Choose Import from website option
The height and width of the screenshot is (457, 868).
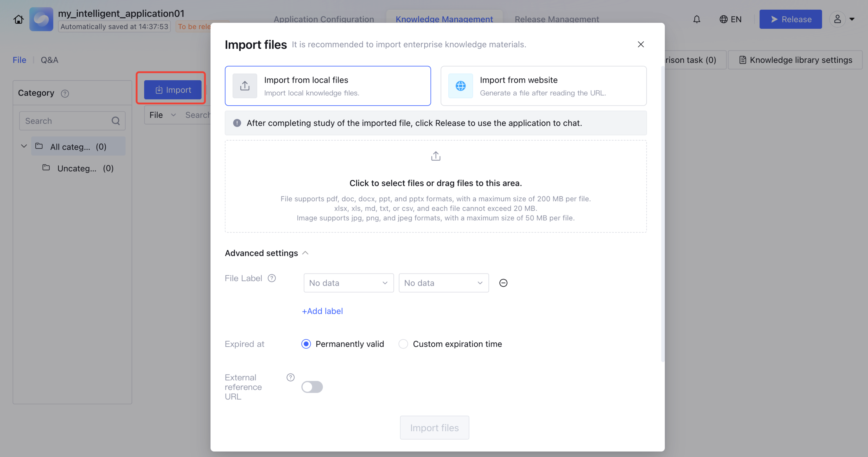coord(543,86)
